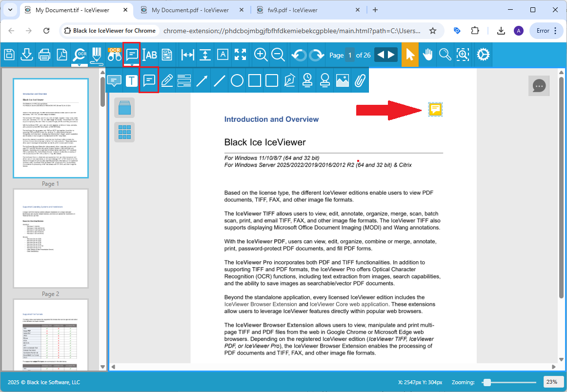The width and height of the screenshot is (567, 392).
Task: Select the square rectangle annotation tool
Action: 255,80
